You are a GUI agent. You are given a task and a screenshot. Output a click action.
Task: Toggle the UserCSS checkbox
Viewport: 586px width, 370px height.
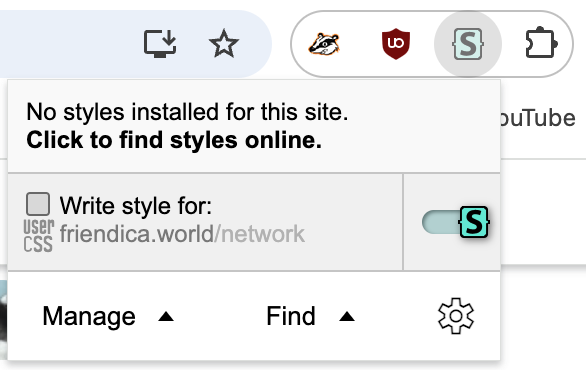pyautogui.click(x=38, y=204)
